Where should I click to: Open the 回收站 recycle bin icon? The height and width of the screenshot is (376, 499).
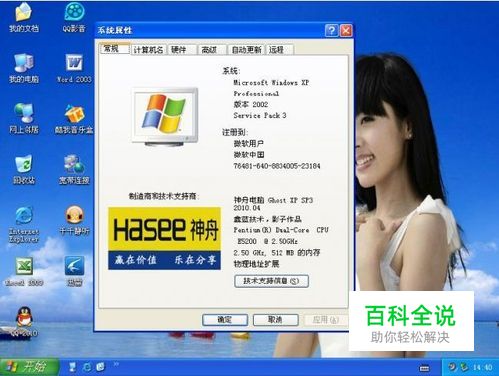[24, 169]
